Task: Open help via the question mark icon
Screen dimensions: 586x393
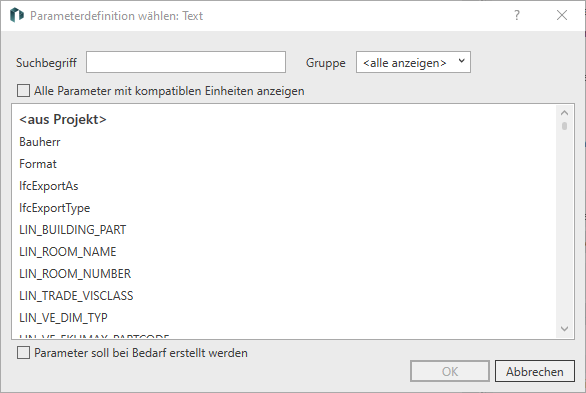Action: click(516, 15)
